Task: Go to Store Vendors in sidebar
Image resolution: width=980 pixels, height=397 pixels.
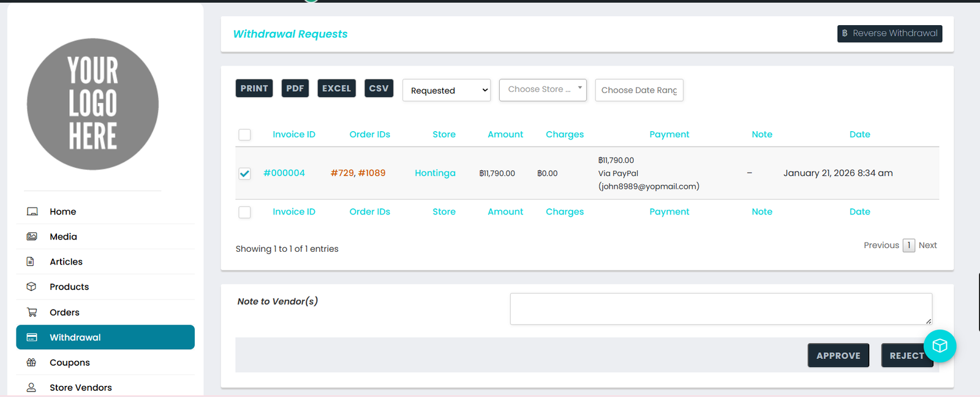Action: [80, 387]
